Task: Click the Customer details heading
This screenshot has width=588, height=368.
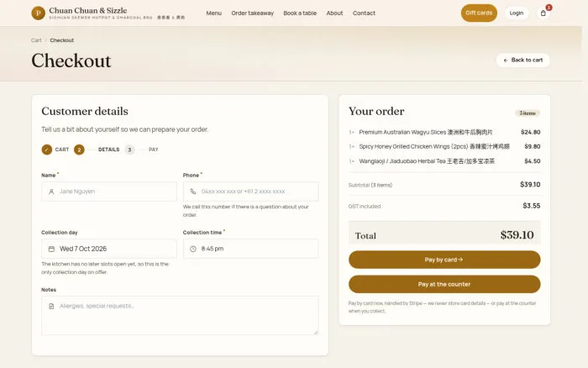Action: point(85,111)
